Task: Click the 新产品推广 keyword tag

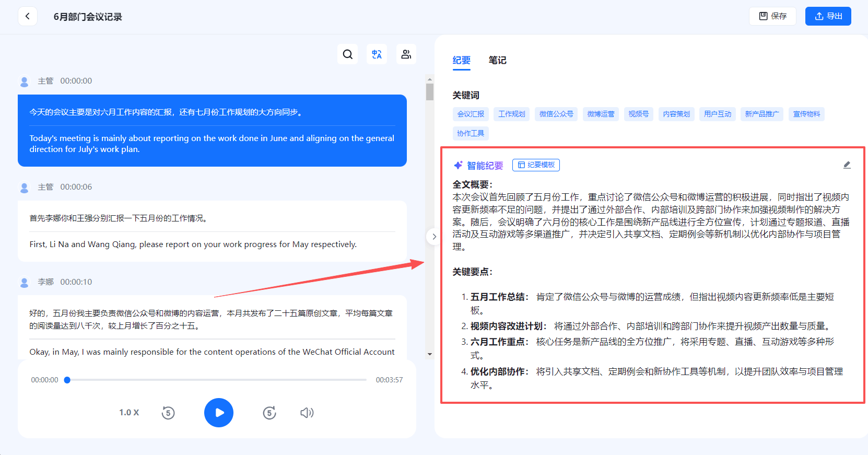Action: pyautogui.click(x=761, y=114)
